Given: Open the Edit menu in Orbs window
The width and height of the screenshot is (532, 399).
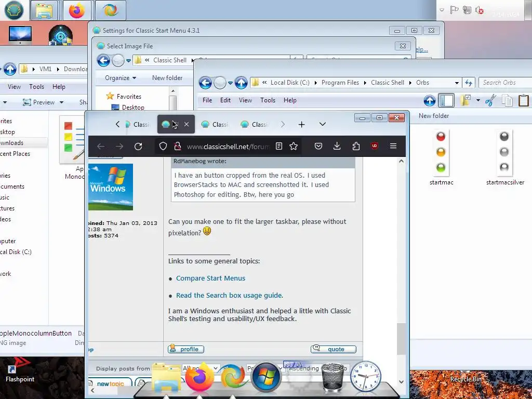Looking at the screenshot, I should [x=225, y=100].
